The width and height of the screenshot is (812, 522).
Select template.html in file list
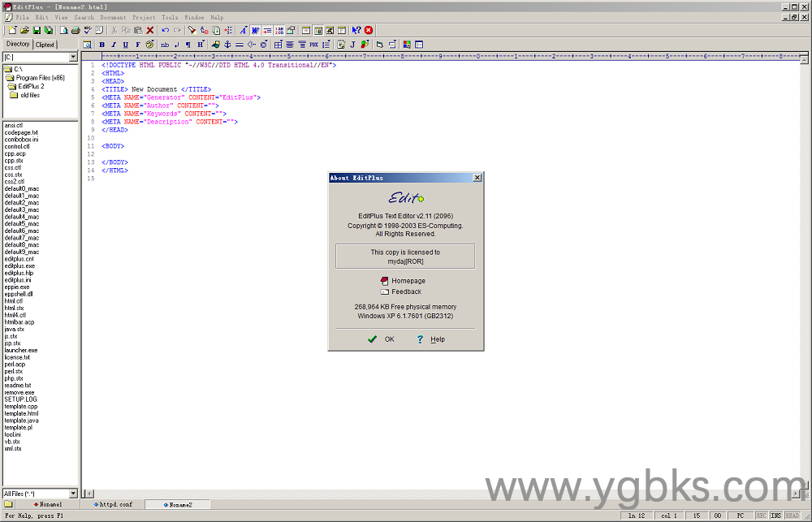(x=21, y=413)
